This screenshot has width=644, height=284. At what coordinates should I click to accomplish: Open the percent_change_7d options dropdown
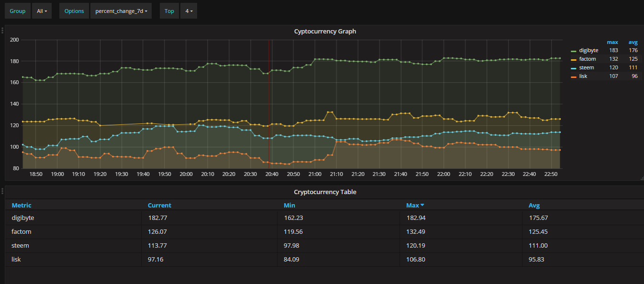coord(121,11)
